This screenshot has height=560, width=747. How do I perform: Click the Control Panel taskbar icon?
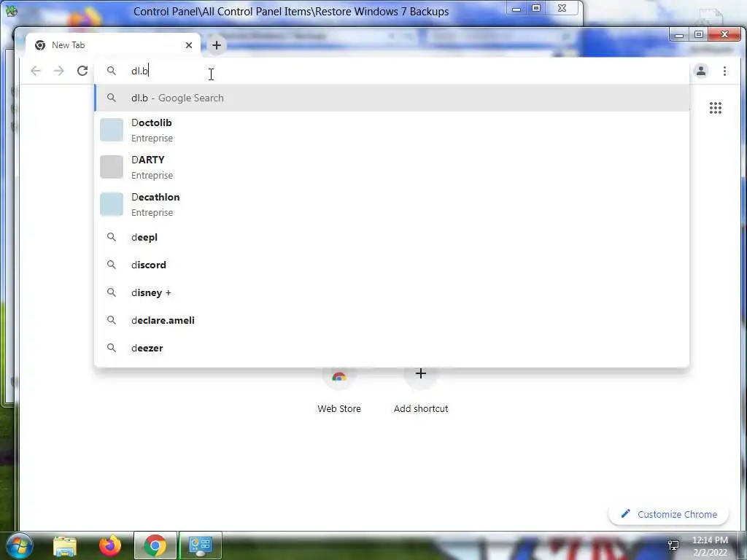tap(201, 545)
